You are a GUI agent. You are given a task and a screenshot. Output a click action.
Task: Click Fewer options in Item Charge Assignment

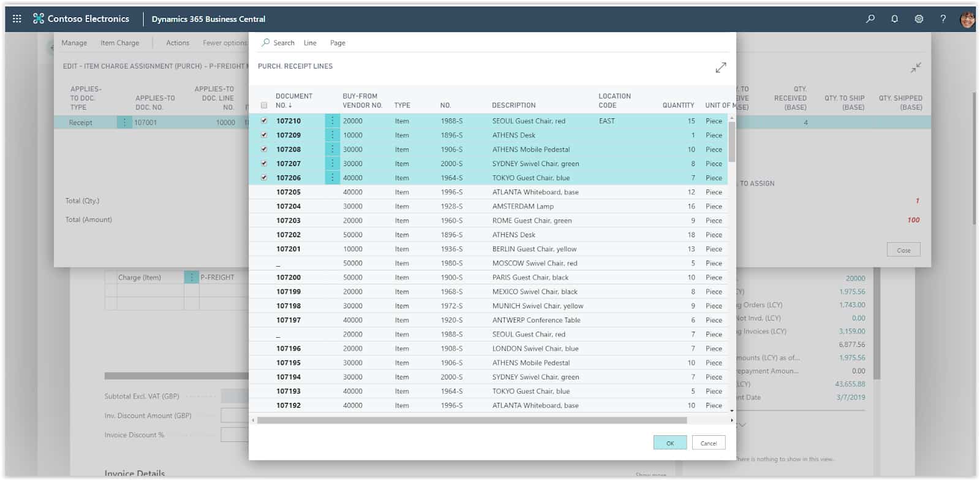(x=225, y=43)
